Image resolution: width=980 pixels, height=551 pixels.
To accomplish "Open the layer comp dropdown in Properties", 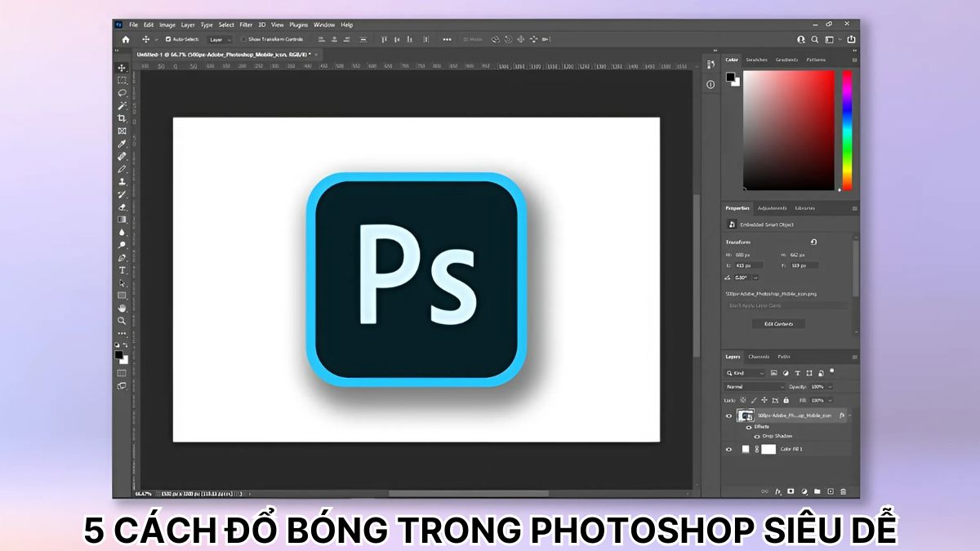I will coord(786,305).
